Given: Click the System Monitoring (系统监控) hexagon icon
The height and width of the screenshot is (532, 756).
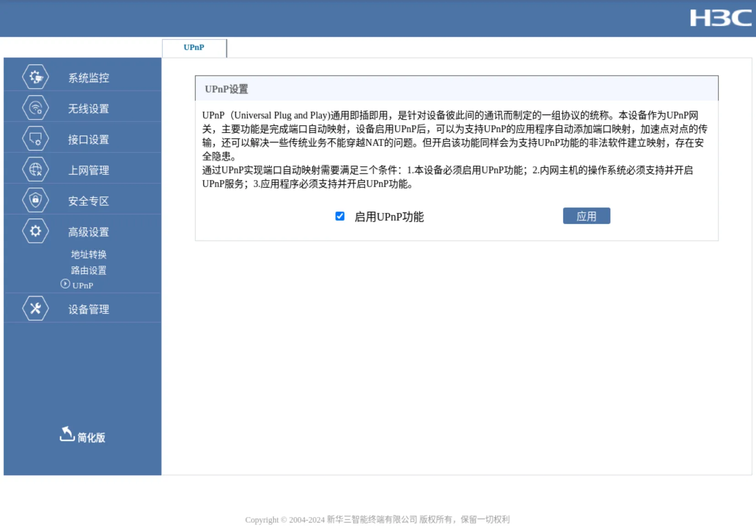Looking at the screenshot, I should [x=35, y=77].
